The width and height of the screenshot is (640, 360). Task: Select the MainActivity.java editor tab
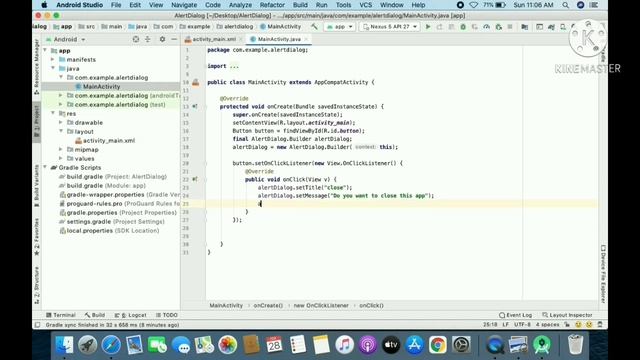pos(279,39)
